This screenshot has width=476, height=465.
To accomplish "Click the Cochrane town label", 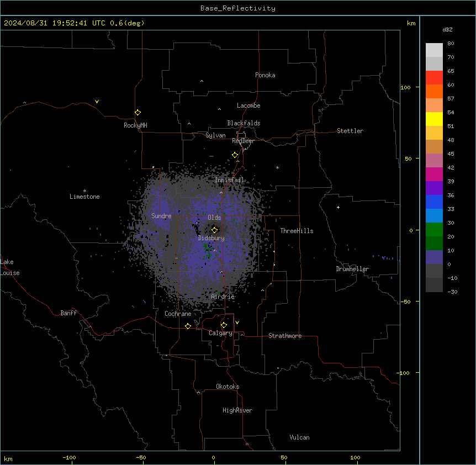I will pyautogui.click(x=178, y=314).
